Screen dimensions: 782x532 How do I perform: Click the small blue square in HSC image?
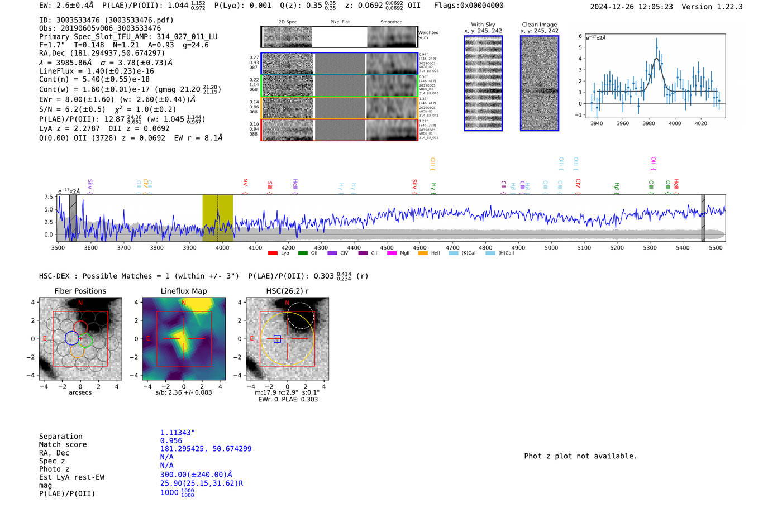tap(277, 339)
